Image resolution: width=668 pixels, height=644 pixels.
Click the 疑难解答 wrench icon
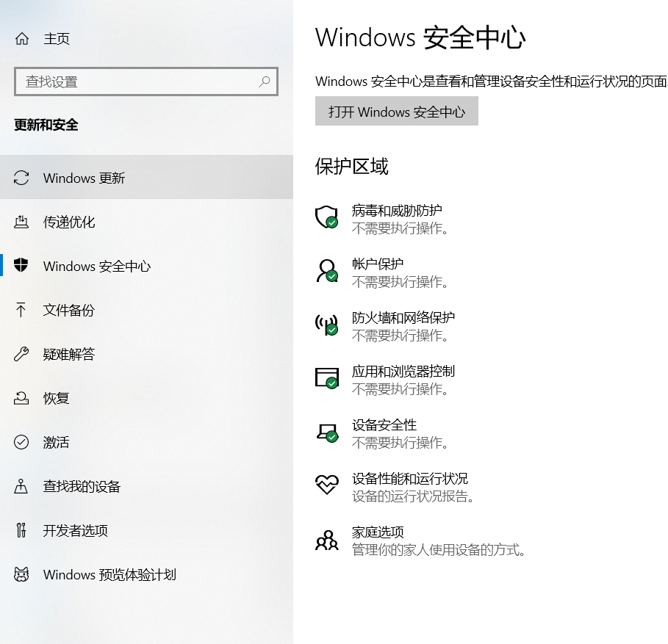[x=21, y=354]
